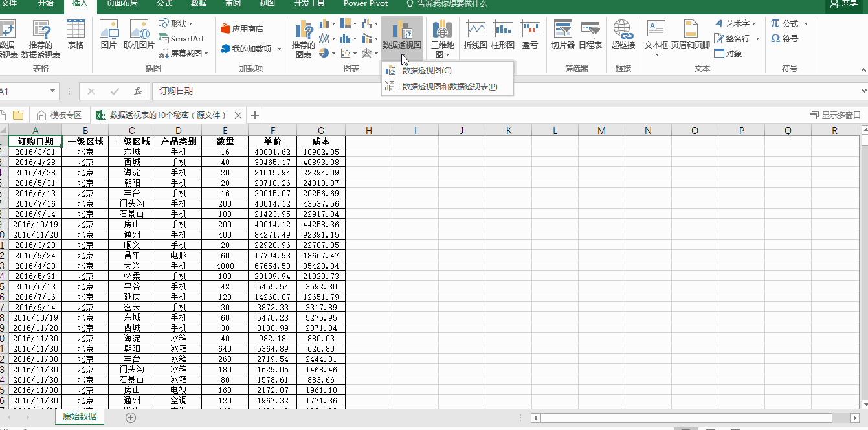Confirm the formula bar entry (checkmark)
Viewport: 868px width, 430px height.
pos(115,91)
